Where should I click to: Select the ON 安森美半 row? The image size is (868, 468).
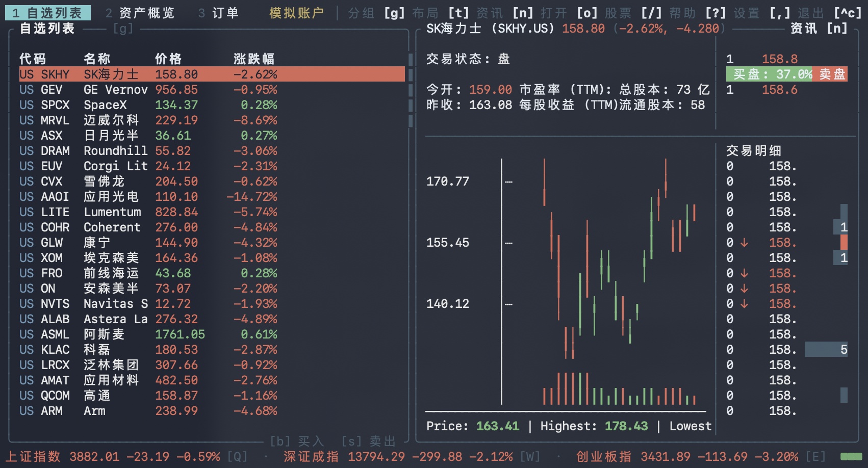(x=212, y=289)
